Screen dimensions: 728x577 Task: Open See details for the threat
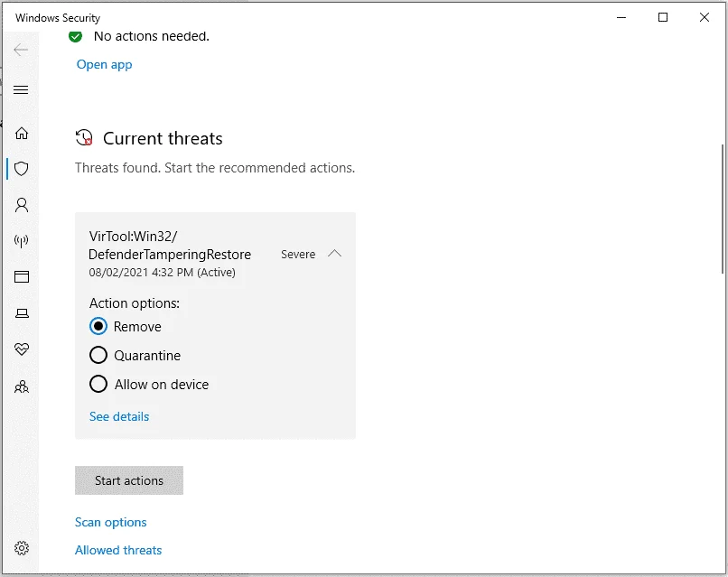tap(119, 416)
